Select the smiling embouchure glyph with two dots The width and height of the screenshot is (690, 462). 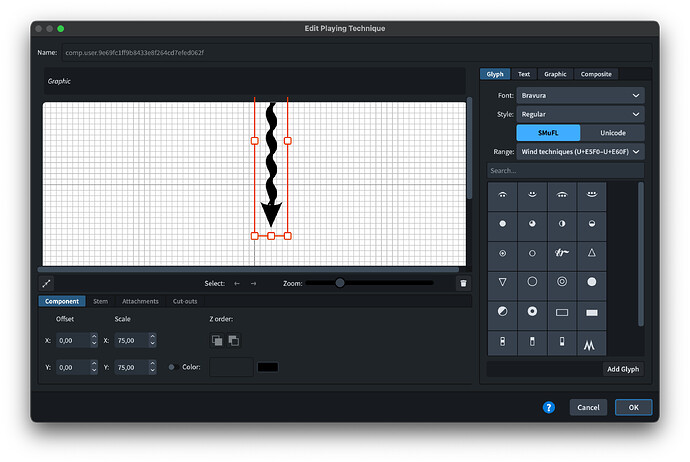click(x=532, y=194)
